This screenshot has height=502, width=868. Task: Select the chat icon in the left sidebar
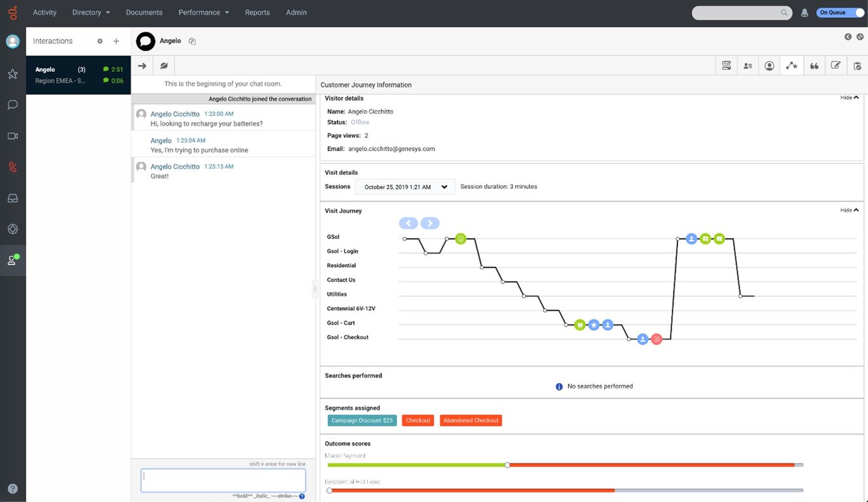(x=13, y=104)
